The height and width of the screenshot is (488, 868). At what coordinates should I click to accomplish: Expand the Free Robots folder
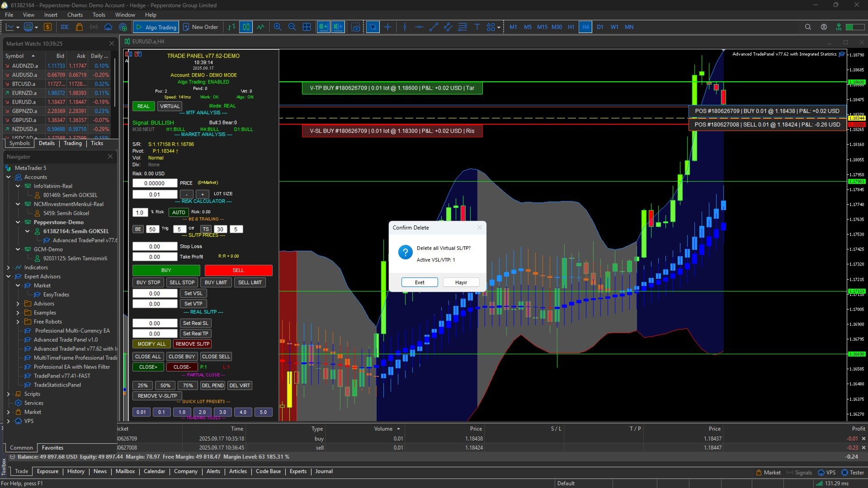click(18, 322)
